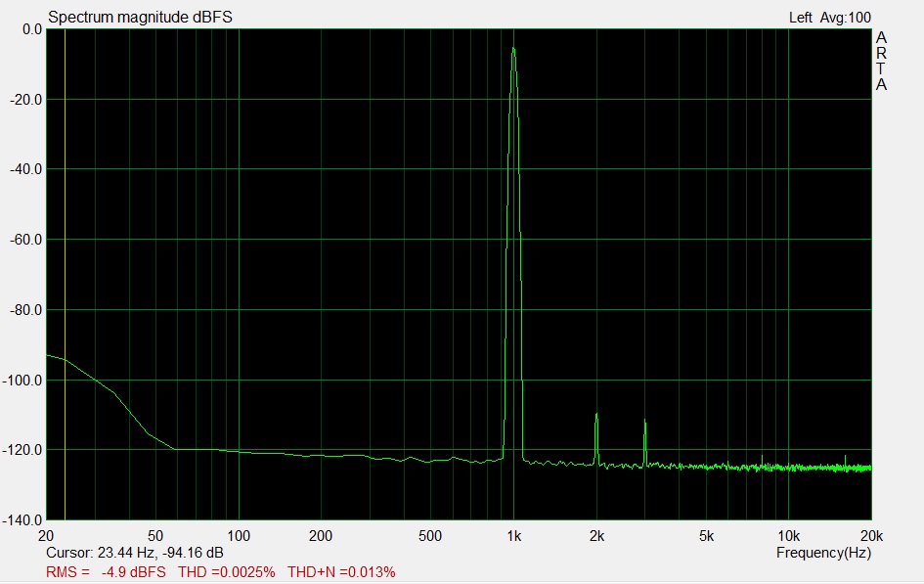This screenshot has height=584, width=924.
Task: Click the '5k' frequency axis label
Action: (707, 536)
